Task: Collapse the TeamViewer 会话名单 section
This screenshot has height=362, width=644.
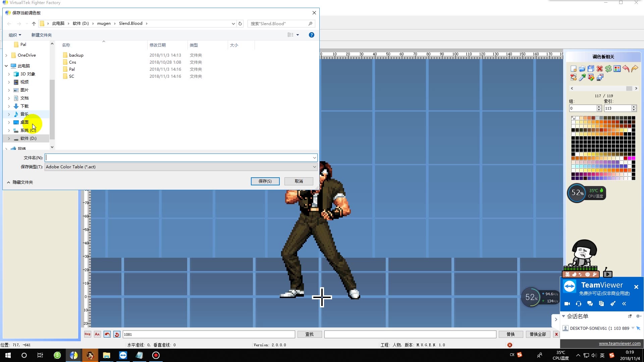Action: click(x=563, y=316)
